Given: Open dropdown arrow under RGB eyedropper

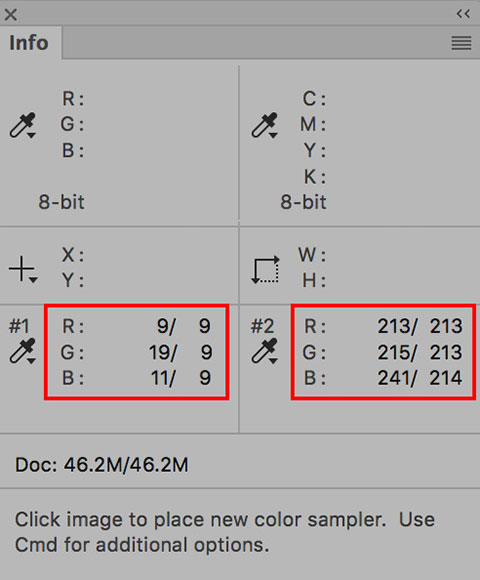Looking at the screenshot, I should click(x=31, y=136).
